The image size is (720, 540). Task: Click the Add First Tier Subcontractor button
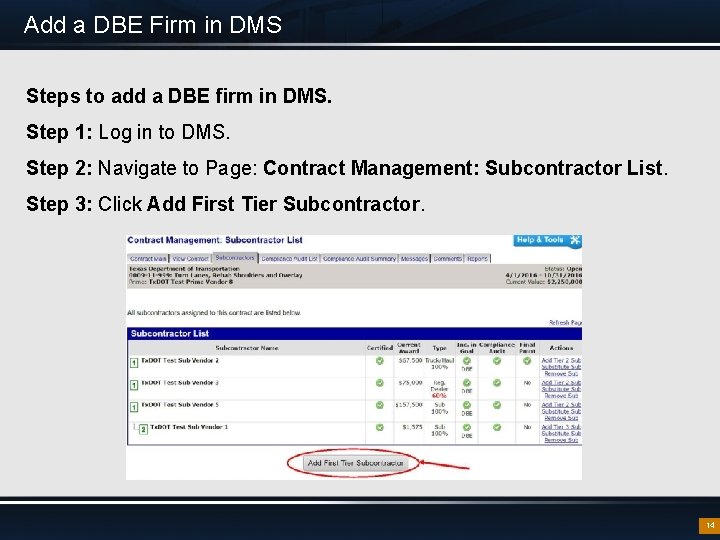pyautogui.click(x=355, y=463)
